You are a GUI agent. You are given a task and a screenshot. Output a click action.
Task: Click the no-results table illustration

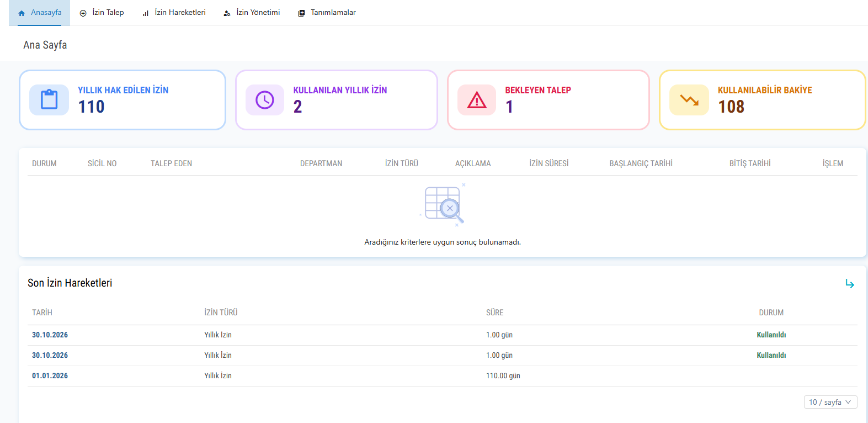[x=443, y=204]
